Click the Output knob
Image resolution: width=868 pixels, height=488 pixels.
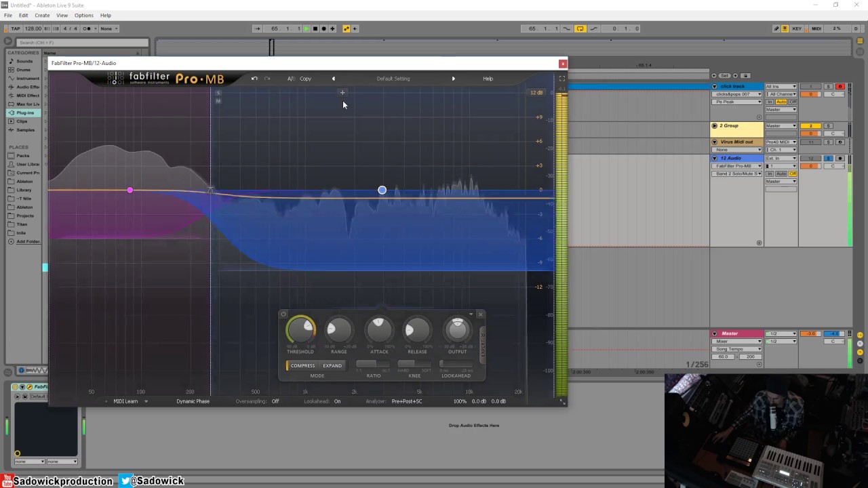tap(457, 330)
